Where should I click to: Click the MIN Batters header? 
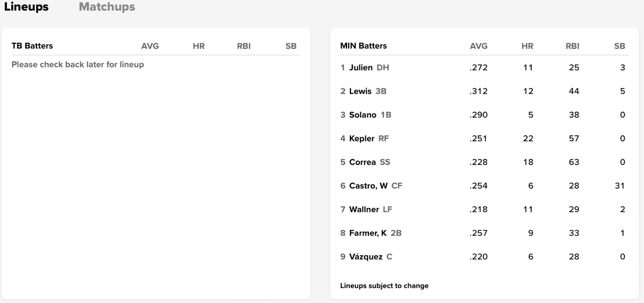click(363, 46)
